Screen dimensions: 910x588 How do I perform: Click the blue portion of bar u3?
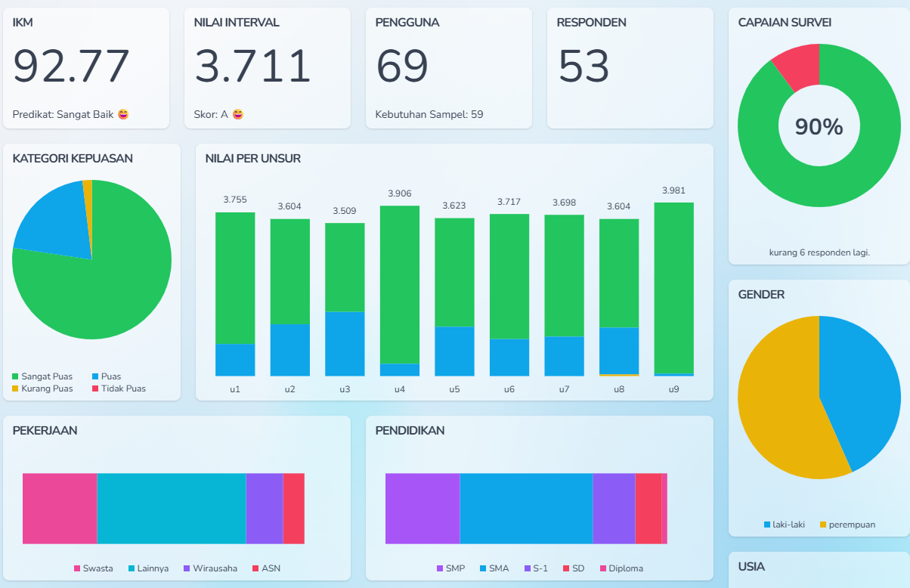coord(345,344)
